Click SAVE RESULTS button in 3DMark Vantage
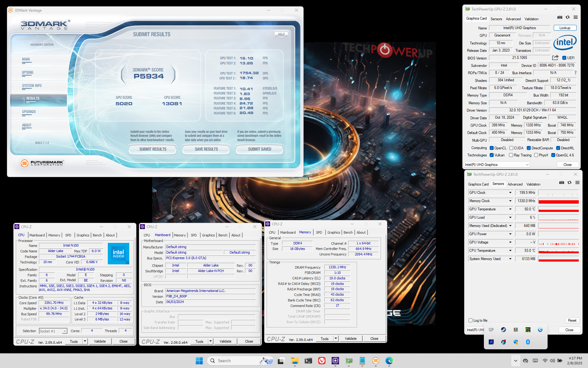The height and width of the screenshot is (368, 588). coord(206,149)
